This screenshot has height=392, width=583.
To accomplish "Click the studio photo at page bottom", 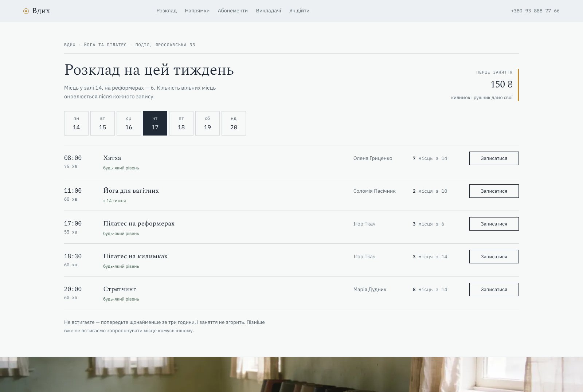I will [291, 375].
